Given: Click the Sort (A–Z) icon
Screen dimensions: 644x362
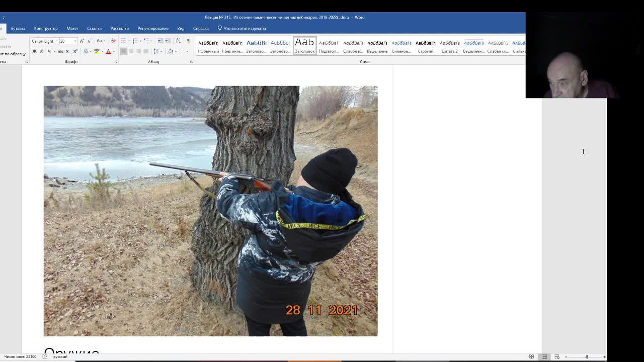Looking at the screenshot, I should (x=178, y=41).
